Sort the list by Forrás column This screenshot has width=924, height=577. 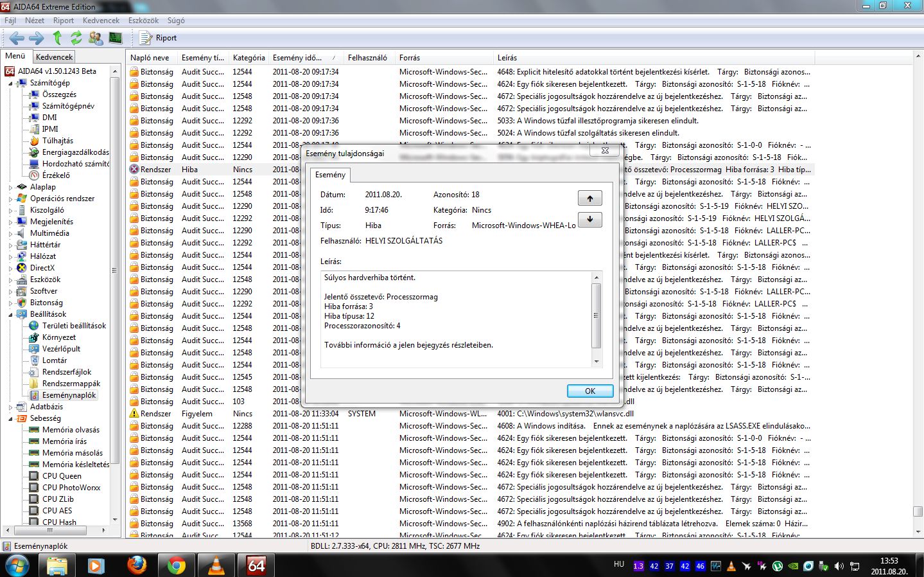coord(444,58)
